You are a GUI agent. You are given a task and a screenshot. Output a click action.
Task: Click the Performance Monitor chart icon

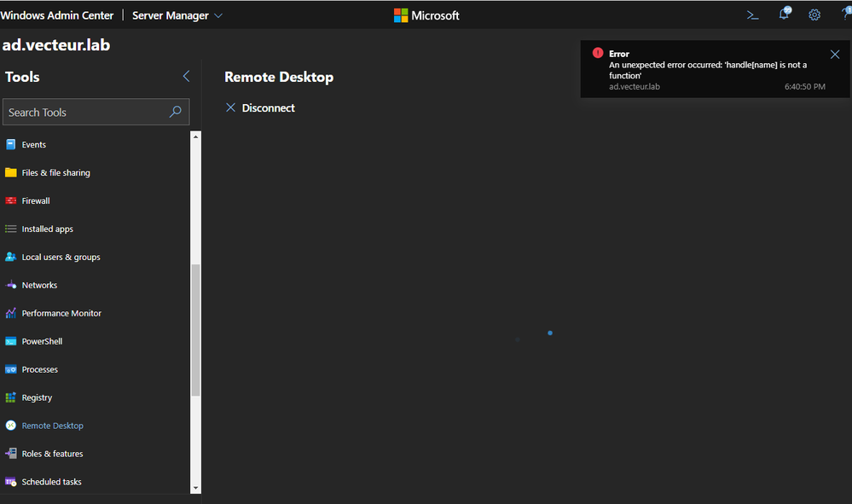point(11,313)
